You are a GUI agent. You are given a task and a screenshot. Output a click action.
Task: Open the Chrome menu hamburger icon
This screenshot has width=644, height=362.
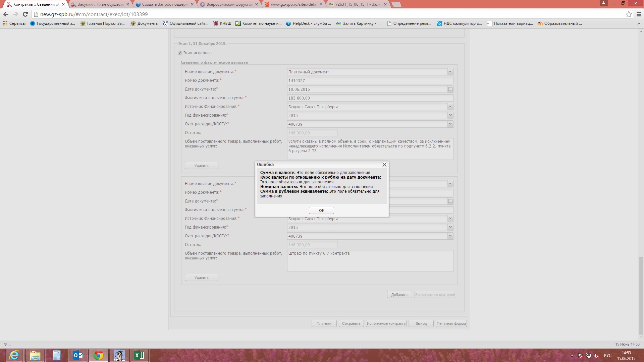[639, 14]
